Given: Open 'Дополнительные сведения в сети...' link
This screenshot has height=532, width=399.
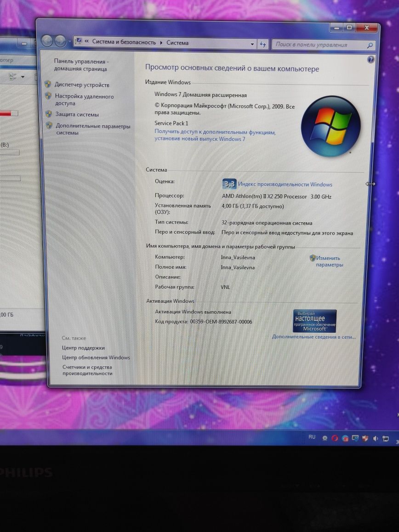Looking at the screenshot, I should [314, 337].
